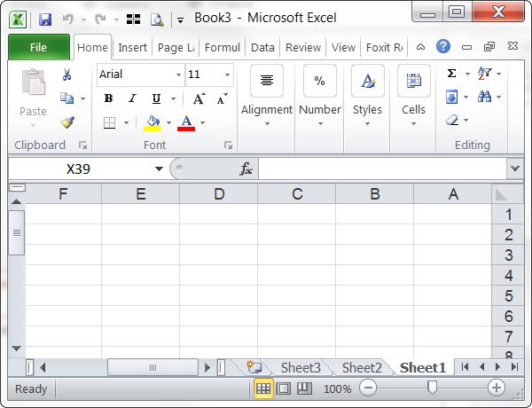
Task: Click the 100% zoom level
Action: (337, 388)
